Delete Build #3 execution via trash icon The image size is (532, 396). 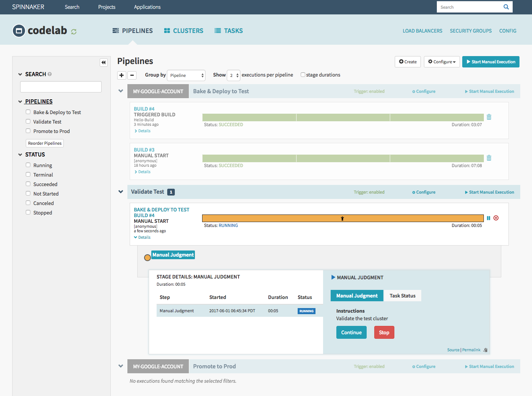pyautogui.click(x=489, y=158)
